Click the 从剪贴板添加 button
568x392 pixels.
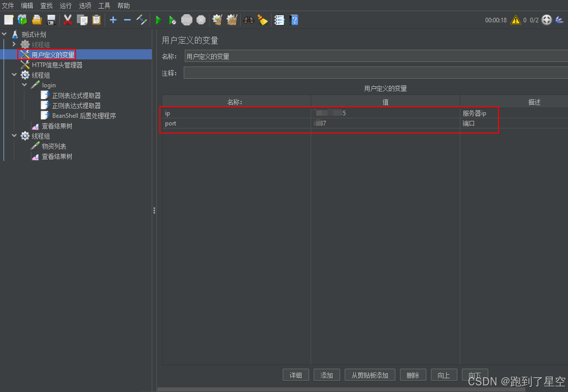370,375
